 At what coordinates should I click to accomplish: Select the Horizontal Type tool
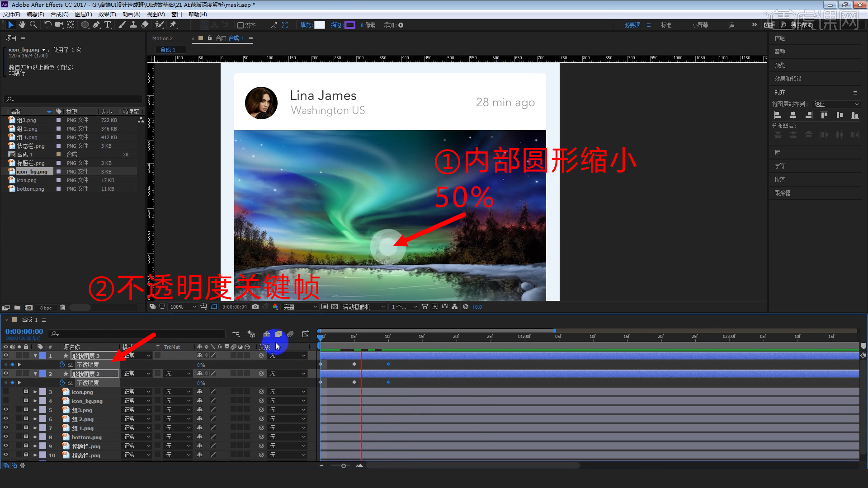pos(108,25)
